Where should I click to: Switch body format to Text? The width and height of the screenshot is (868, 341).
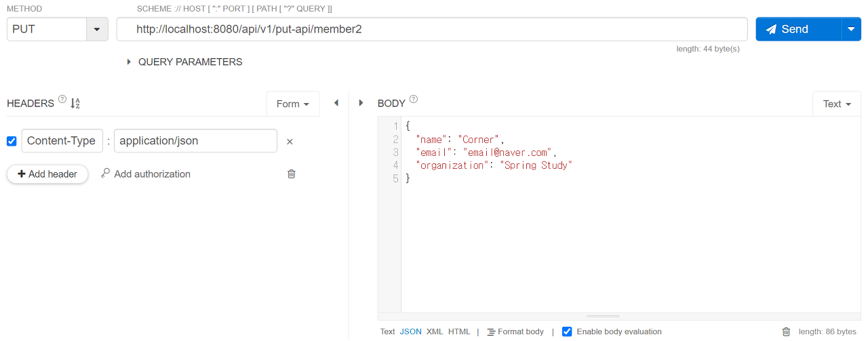(x=387, y=332)
